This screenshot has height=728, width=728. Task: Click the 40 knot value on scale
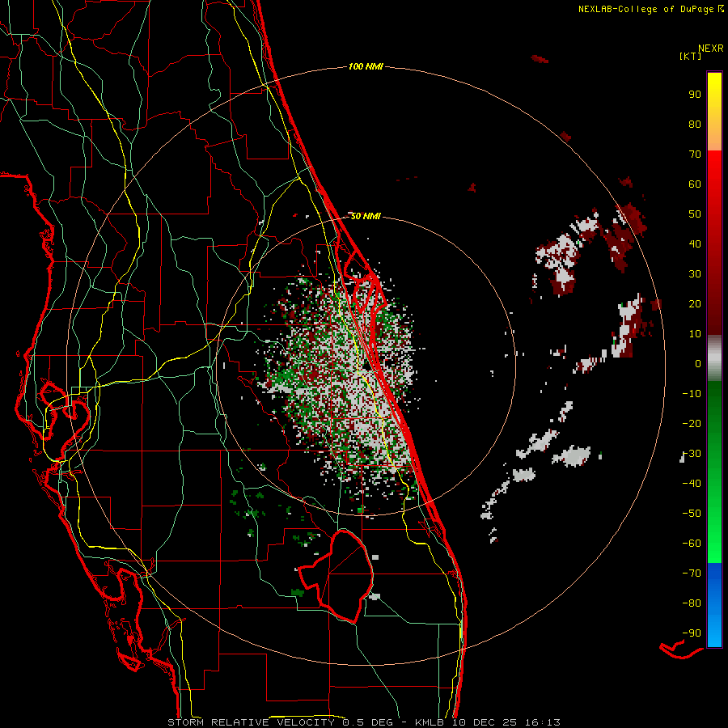click(695, 244)
